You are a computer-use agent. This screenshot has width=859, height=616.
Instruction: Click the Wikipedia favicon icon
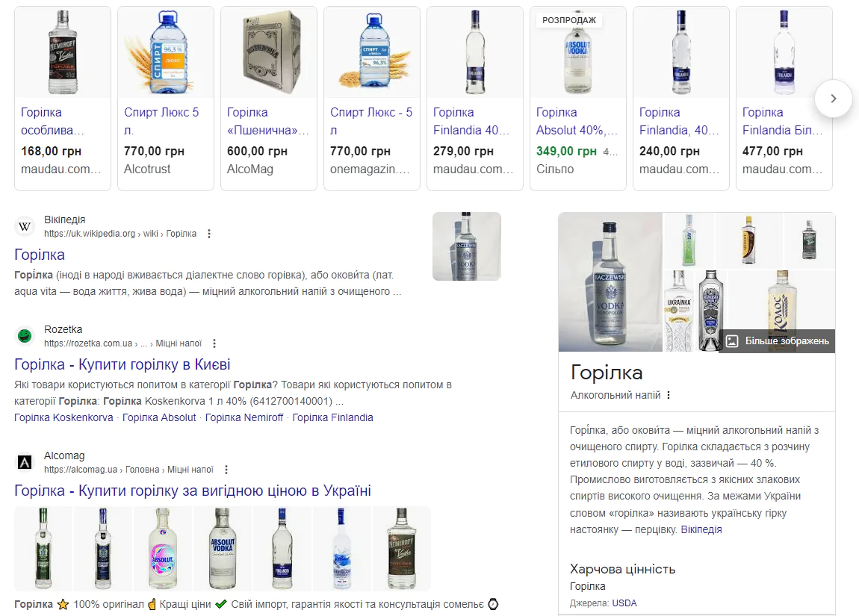[25, 226]
